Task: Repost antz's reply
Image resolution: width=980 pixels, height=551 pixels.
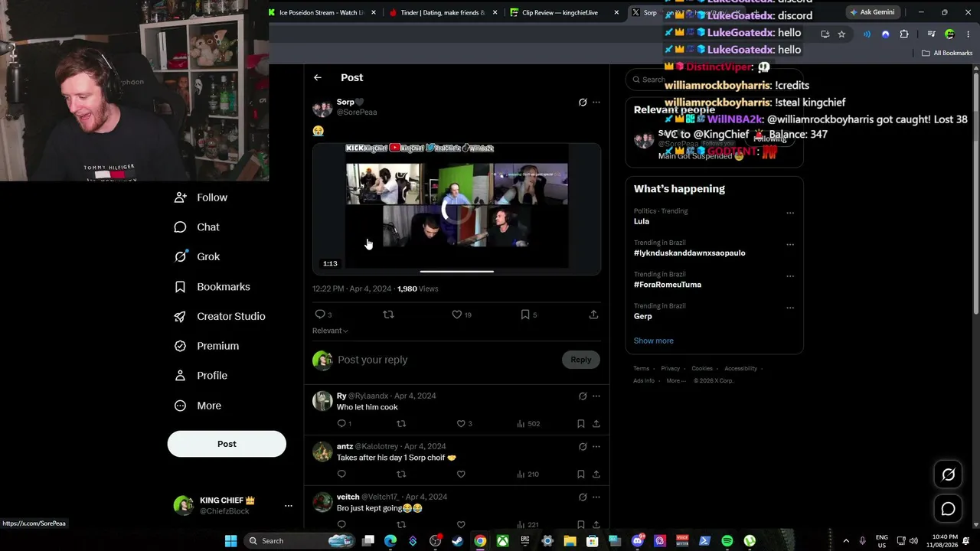Action: 401,474
